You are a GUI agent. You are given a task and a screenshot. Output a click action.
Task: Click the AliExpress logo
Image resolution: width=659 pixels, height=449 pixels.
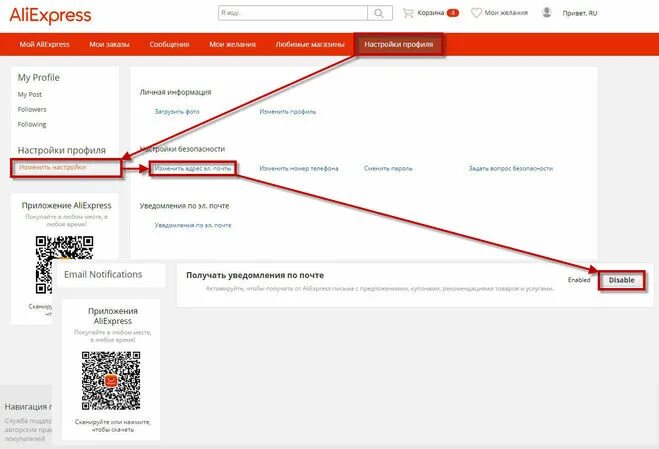[50, 16]
